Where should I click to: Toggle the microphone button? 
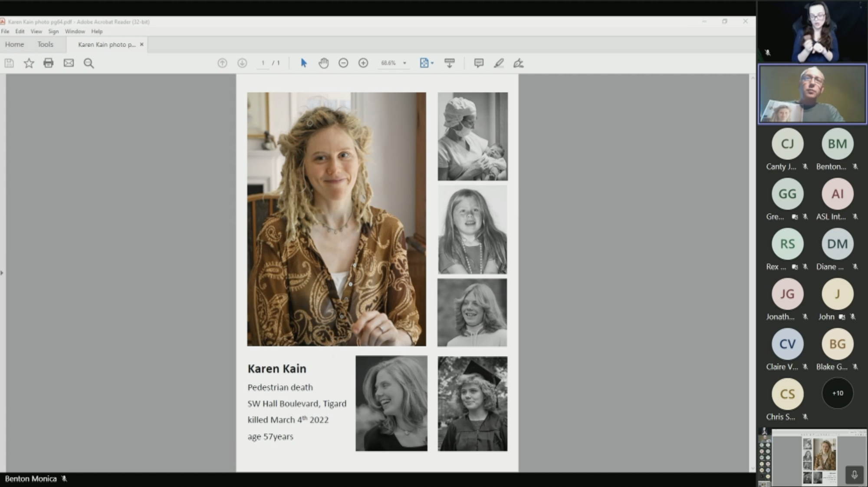tap(854, 475)
